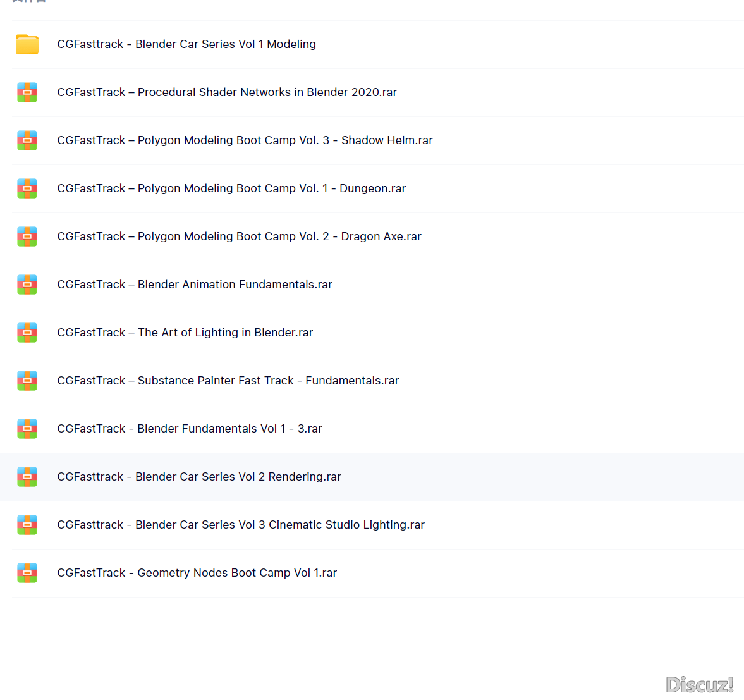Click the archive icon for Substance Painter Fast Track
The width and height of the screenshot is (744, 700).
coord(27,381)
